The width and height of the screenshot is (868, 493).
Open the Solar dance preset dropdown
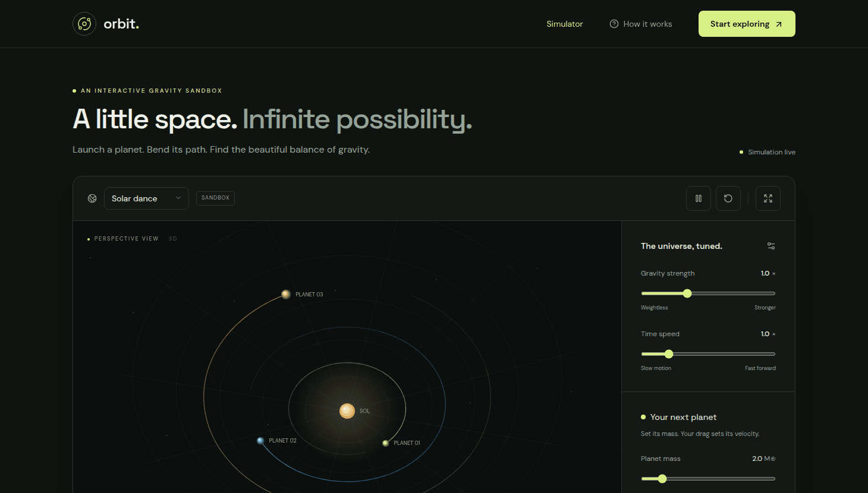[146, 198]
